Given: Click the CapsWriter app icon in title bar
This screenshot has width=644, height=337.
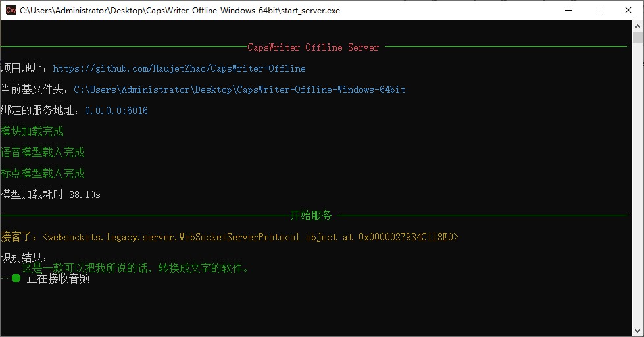Looking at the screenshot, I should click(x=11, y=10).
